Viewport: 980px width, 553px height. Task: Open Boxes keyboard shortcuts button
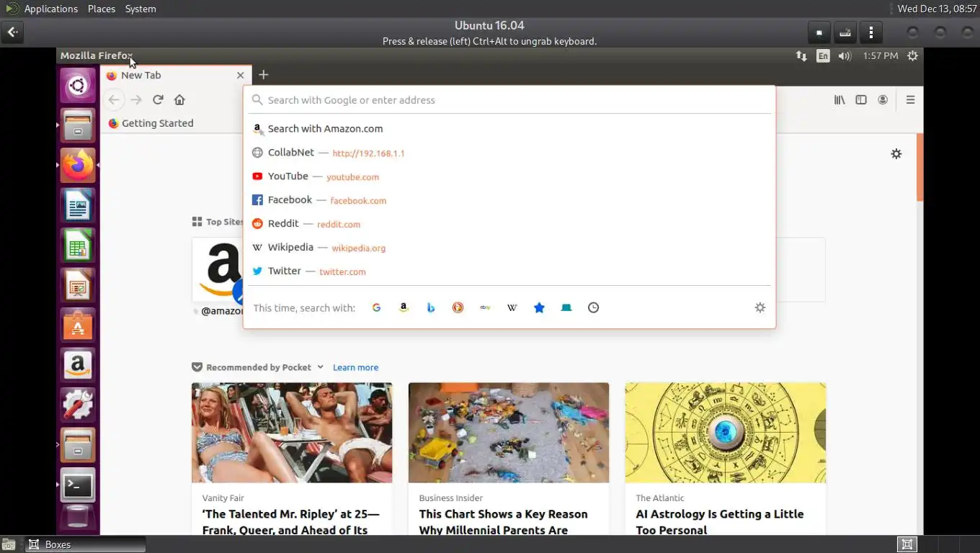tap(845, 32)
